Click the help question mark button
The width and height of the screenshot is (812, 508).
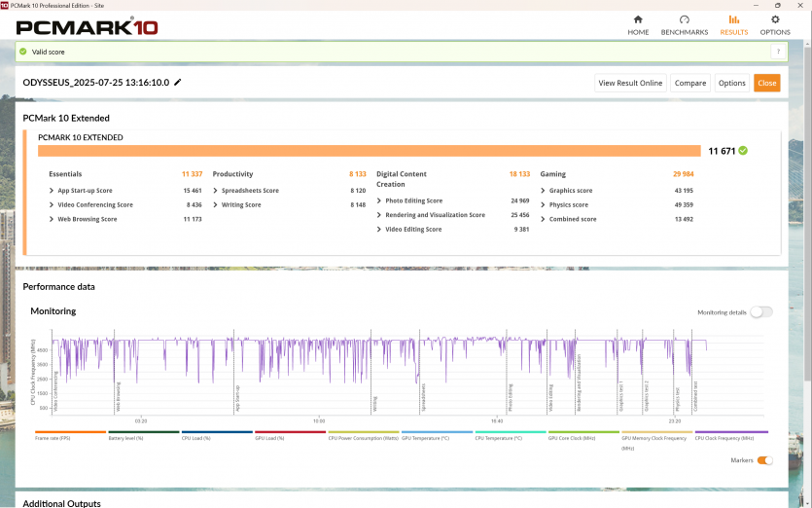777,52
